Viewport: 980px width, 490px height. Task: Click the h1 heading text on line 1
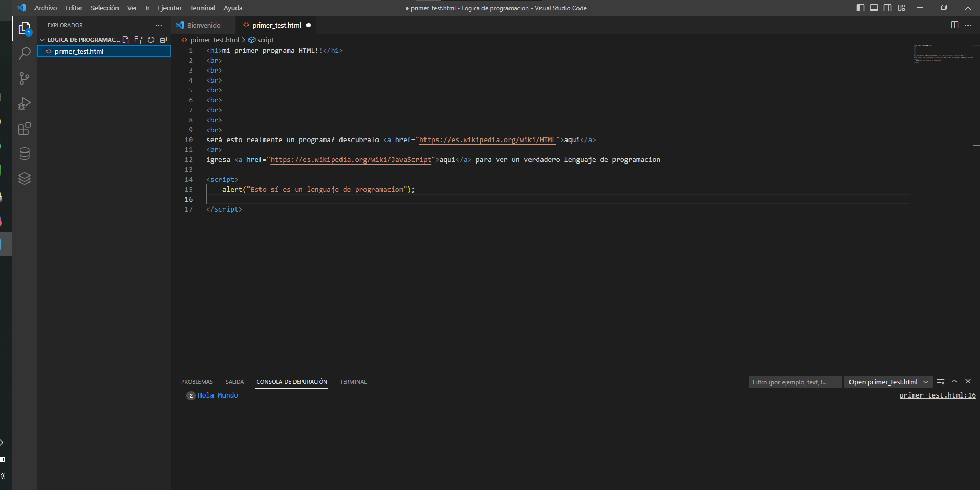273,50
